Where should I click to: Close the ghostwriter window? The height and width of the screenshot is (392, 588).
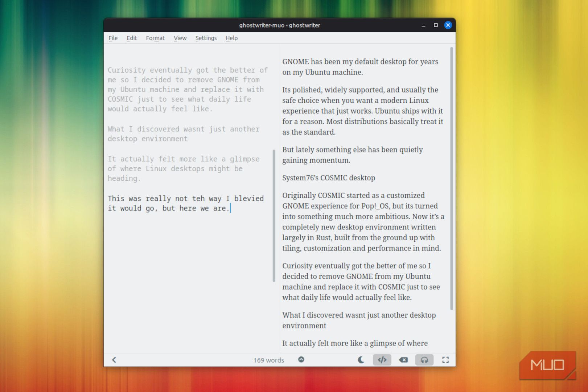pyautogui.click(x=448, y=25)
